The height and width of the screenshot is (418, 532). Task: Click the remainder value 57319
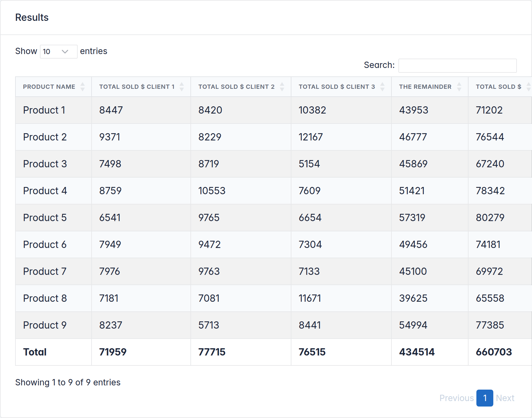(412, 218)
